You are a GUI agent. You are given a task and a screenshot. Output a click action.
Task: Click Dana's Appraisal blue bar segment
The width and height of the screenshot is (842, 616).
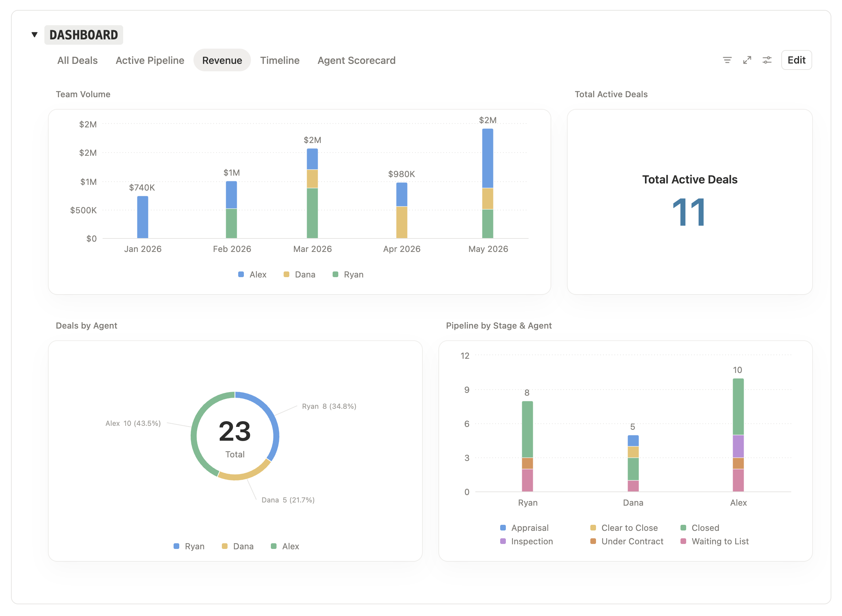tap(633, 441)
